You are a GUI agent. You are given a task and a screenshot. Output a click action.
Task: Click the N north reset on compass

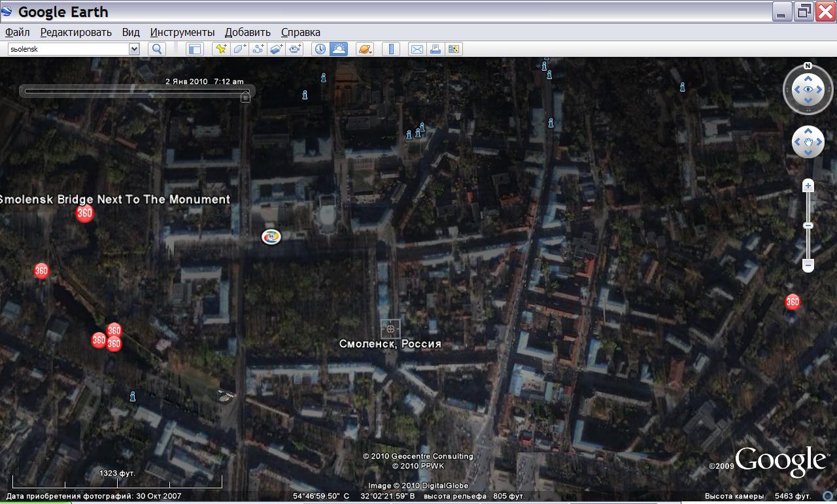click(808, 66)
